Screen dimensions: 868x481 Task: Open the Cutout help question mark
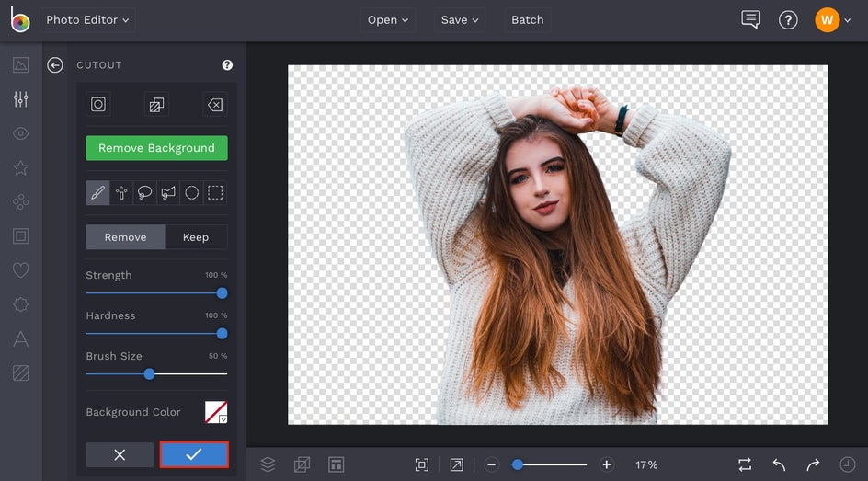point(227,65)
